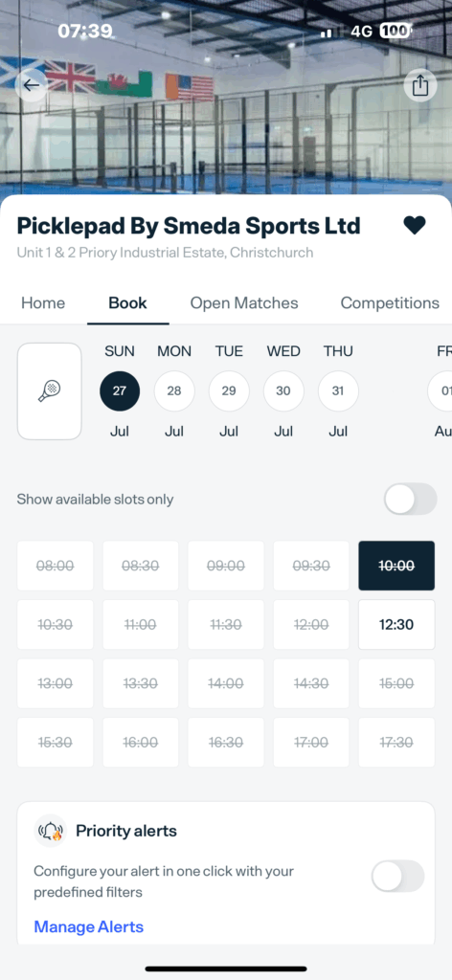Tap the back arrow icon
This screenshot has height=980, width=452.
click(32, 85)
